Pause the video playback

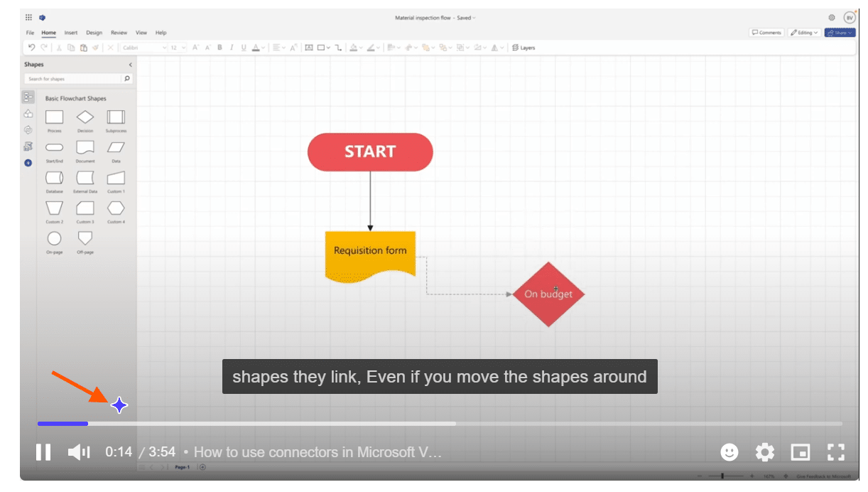pos(43,452)
